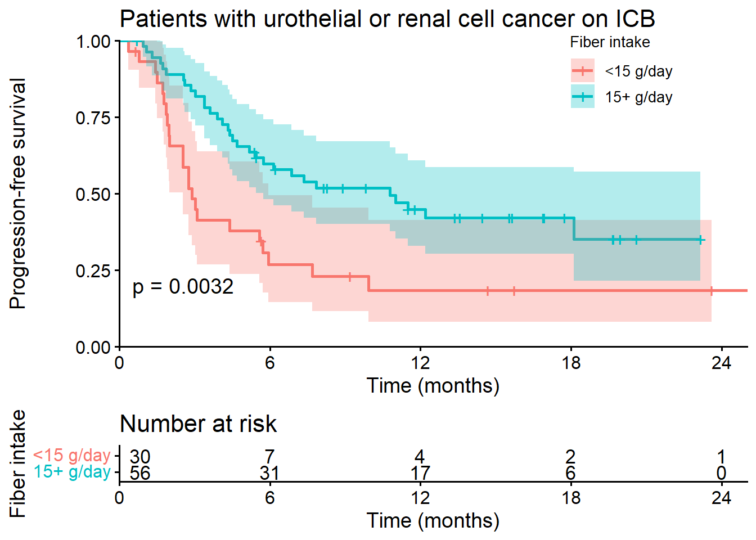Screen dimensions: 756x540
Task: Click the teal 15+ g/day legend swatch
Action: point(583,97)
